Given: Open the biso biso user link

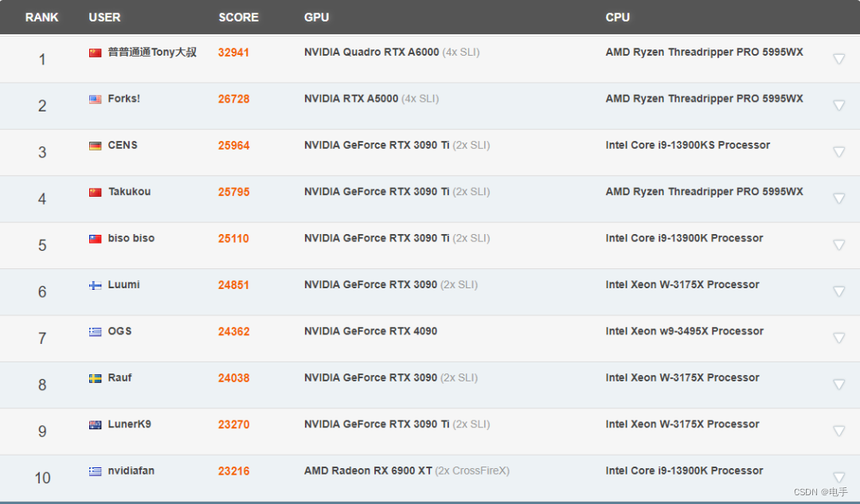Looking at the screenshot, I should pos(131,239).
